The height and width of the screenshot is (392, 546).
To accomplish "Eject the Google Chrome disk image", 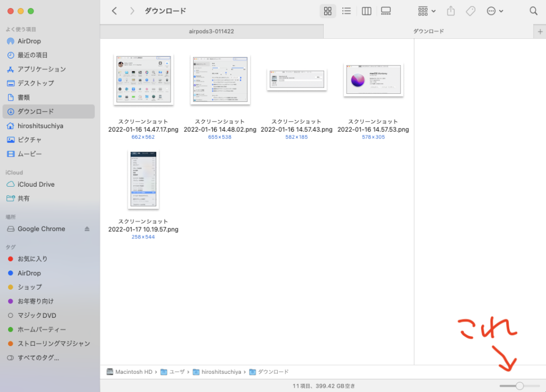I will coord(87,228).
